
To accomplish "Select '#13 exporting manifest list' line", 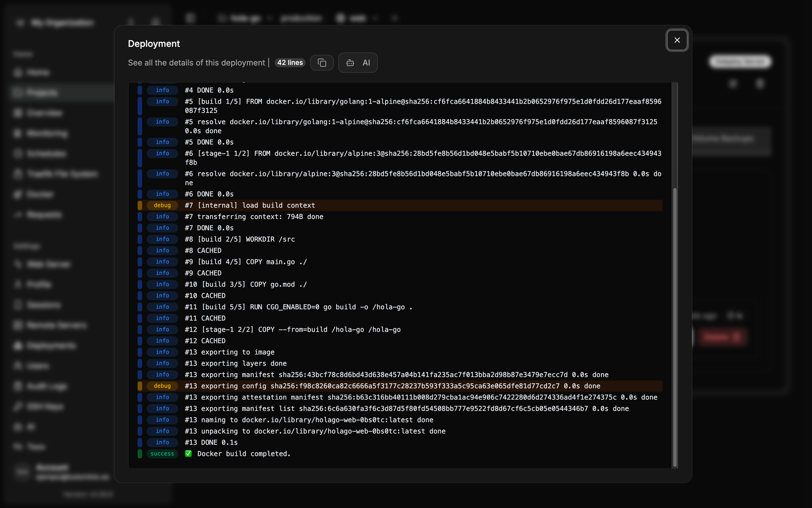I will [x=400, y=409].
